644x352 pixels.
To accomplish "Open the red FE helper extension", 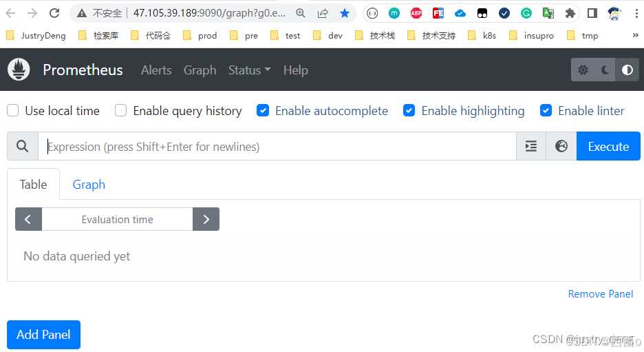I will tap(438, 13).
